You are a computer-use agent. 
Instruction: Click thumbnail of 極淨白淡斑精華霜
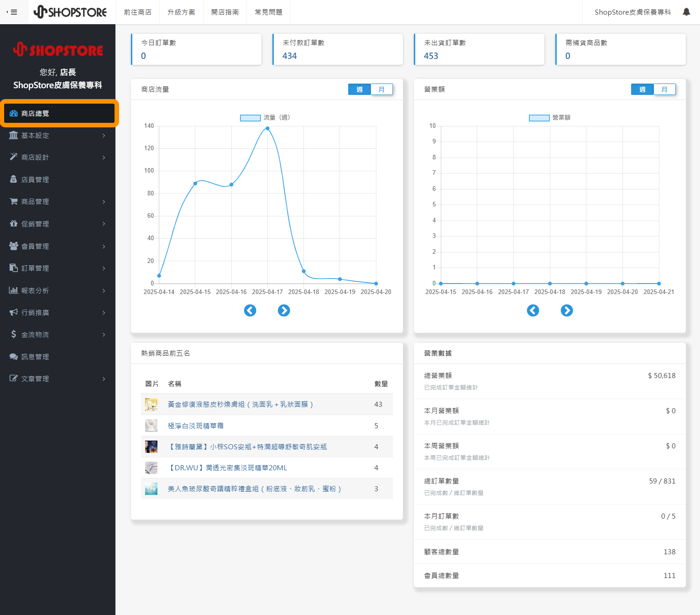151,426
